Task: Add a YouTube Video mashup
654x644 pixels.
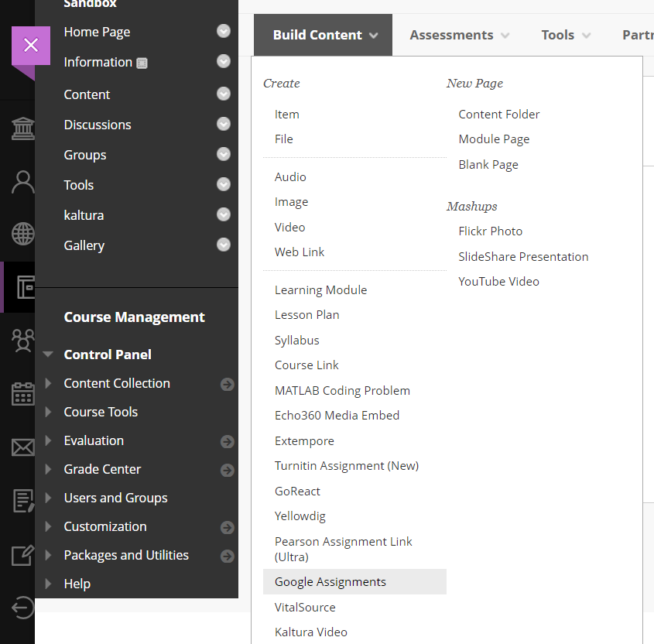Action: [499, 282]
